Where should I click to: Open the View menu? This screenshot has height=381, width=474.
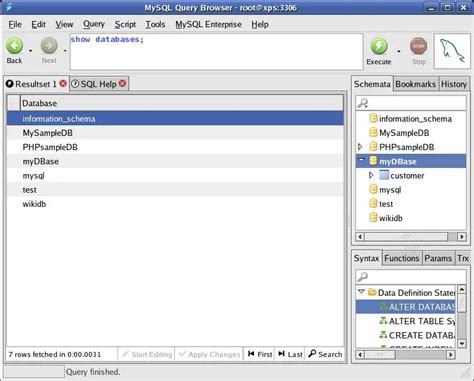(x=64, y=24)
